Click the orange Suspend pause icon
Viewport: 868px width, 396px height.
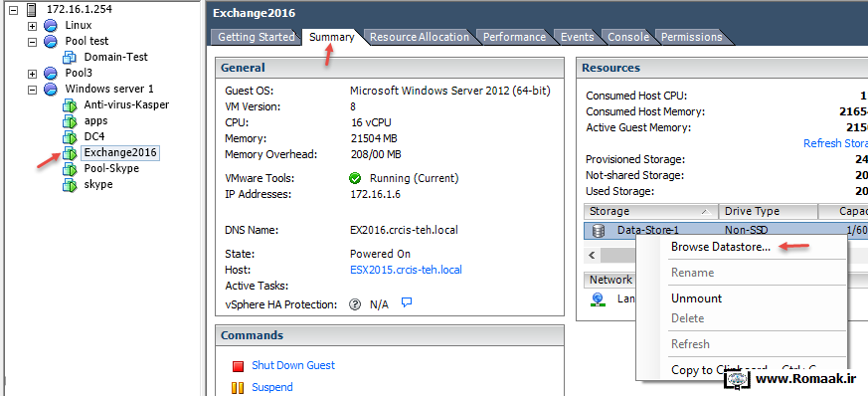click(238, 388)
